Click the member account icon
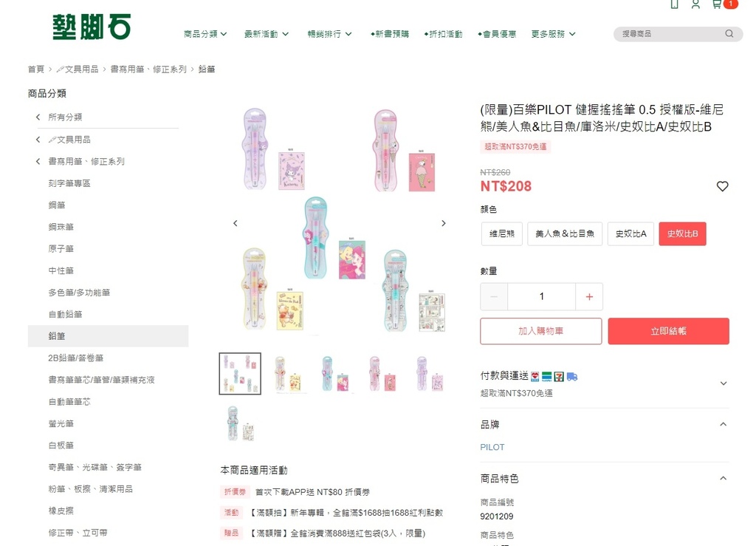The width and height of the screenshot is (756, 546). click(x=695, y=4)
